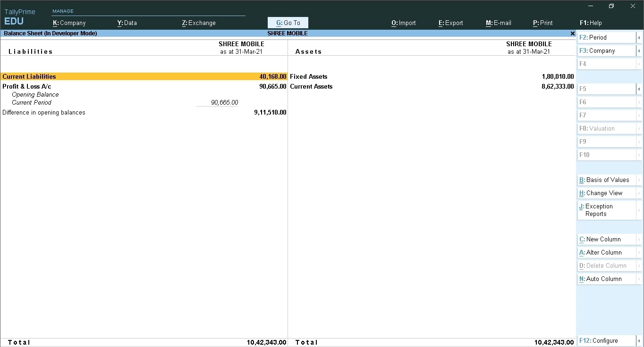Viewport: 644px width, 347px height.
Task: Click A: Alter Column
Action: coord(607,252)
